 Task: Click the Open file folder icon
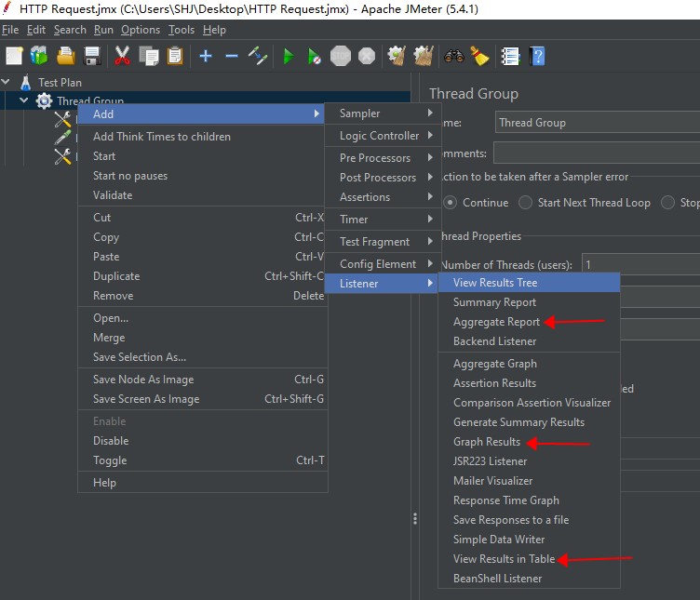coord(65,56)
